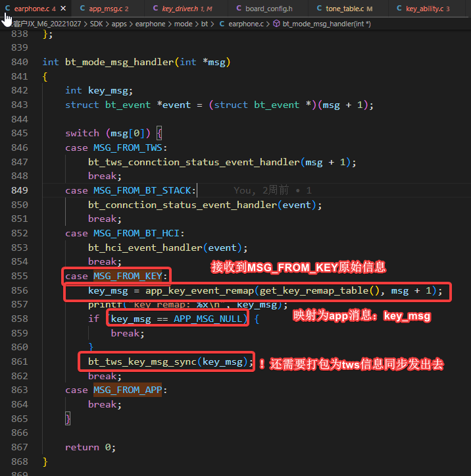Click the function symbol icon in breadcrumb

276,24
